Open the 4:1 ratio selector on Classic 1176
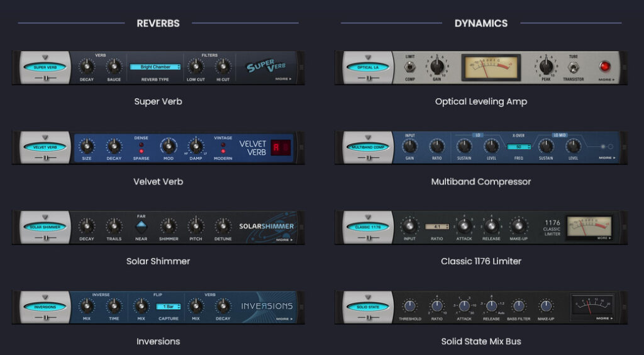644x355 pixels. [x=436, y=226]
